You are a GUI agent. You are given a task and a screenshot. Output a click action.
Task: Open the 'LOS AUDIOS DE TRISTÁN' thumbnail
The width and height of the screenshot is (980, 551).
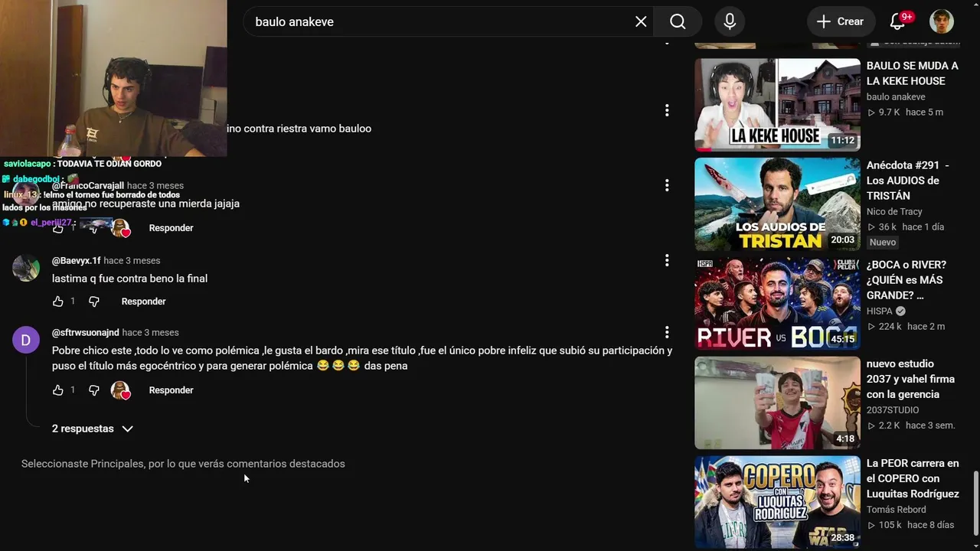tap(777, 204)
